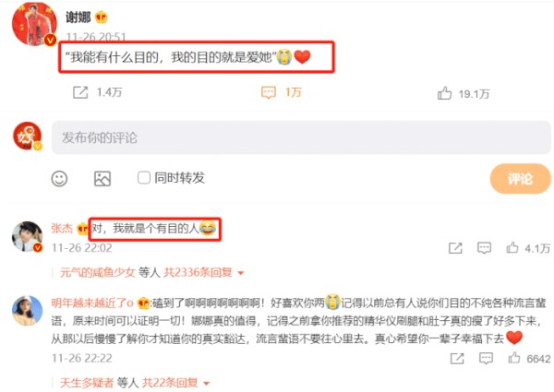Click 张杰's avatar thumbnail

pos(27,236)
